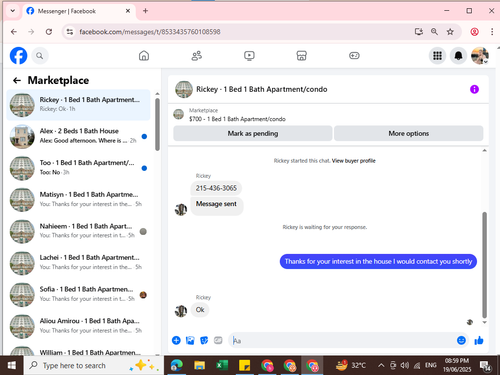Open the Windows Start button
Image resolution: width=500 pixels, height=375 pixels.
pyautogui.click(x=12, y=365)
